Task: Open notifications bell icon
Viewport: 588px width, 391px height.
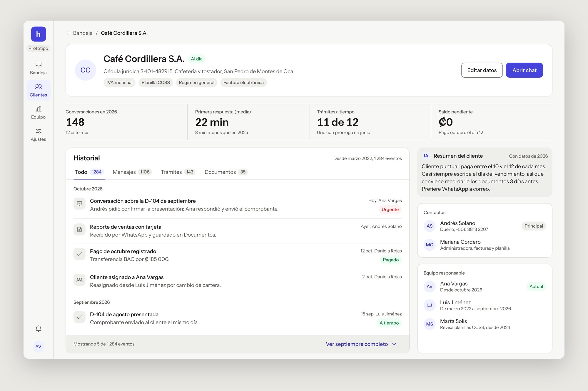Action: (39, 328)
